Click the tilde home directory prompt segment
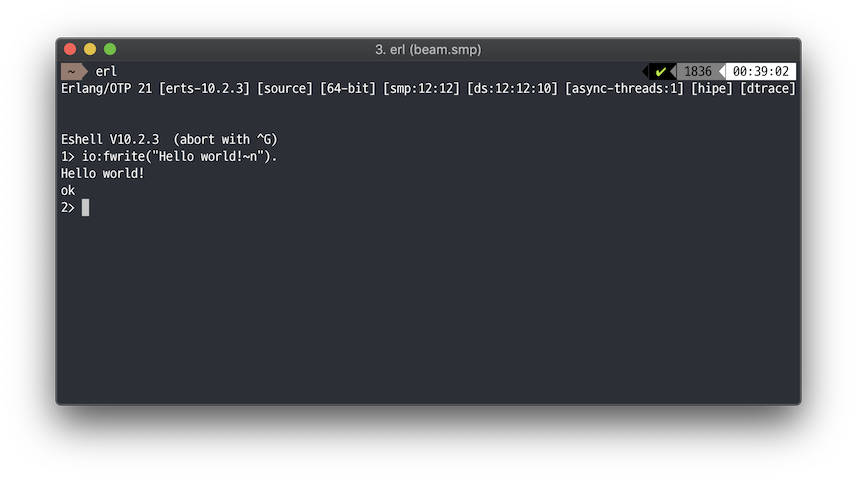857x479 pixels. pyautogui.click(x=72, y=72)
